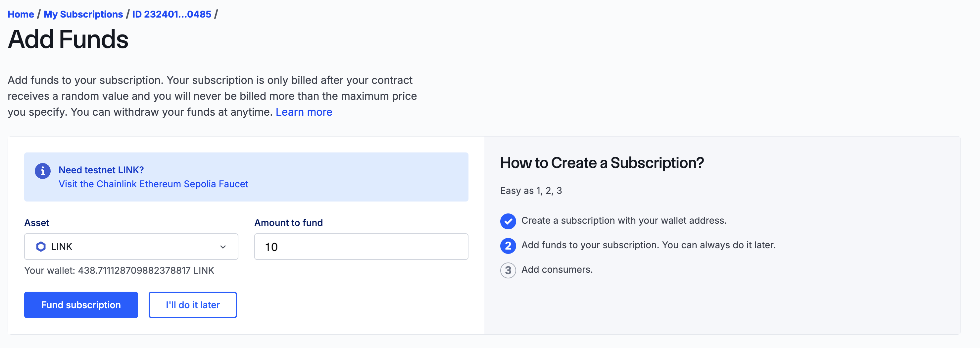Open the Learn more link
980x348 pixels.
click(304, 112)
